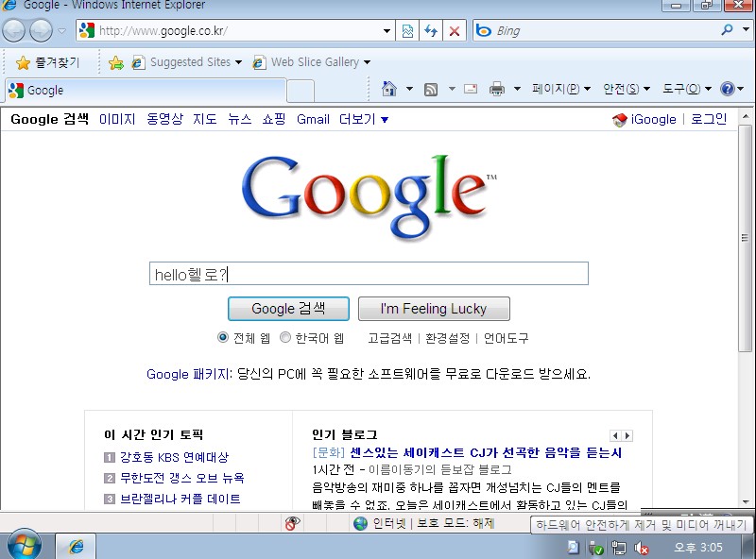Select the Google browser tab
Image resolution: width=756 pixels, height=559 pixels.
pos(146,90)
